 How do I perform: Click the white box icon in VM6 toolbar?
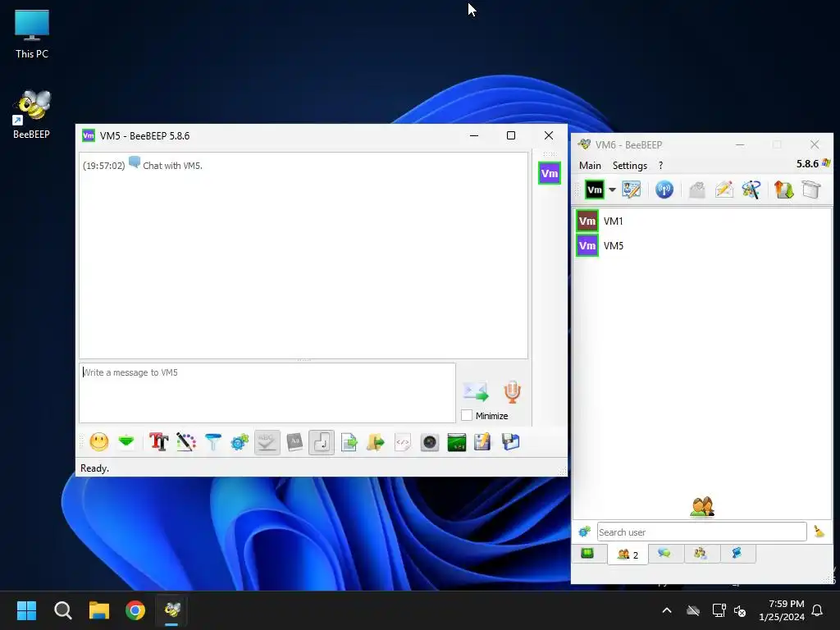pos(811,189)
